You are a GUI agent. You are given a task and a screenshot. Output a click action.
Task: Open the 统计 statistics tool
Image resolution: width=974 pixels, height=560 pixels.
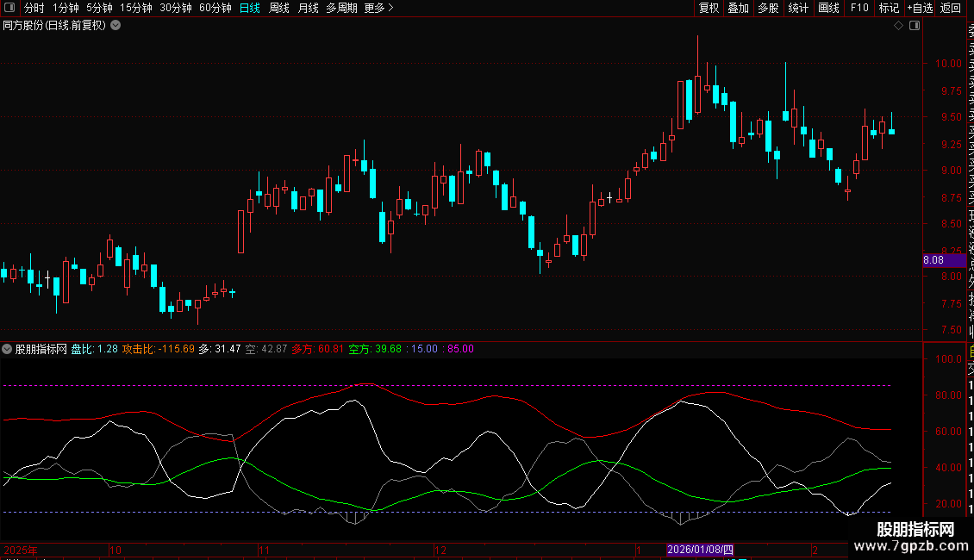pos(798,8)
